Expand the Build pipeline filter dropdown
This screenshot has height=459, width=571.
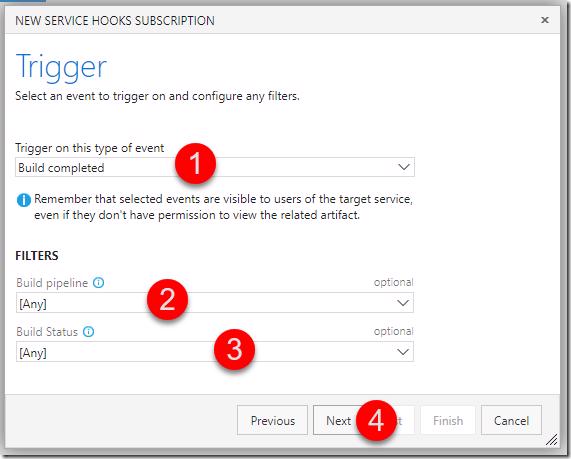click(215, 302)
